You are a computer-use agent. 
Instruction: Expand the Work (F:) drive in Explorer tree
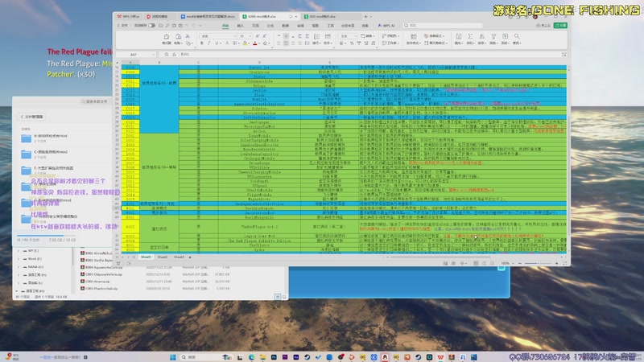(x=19, y=258)
